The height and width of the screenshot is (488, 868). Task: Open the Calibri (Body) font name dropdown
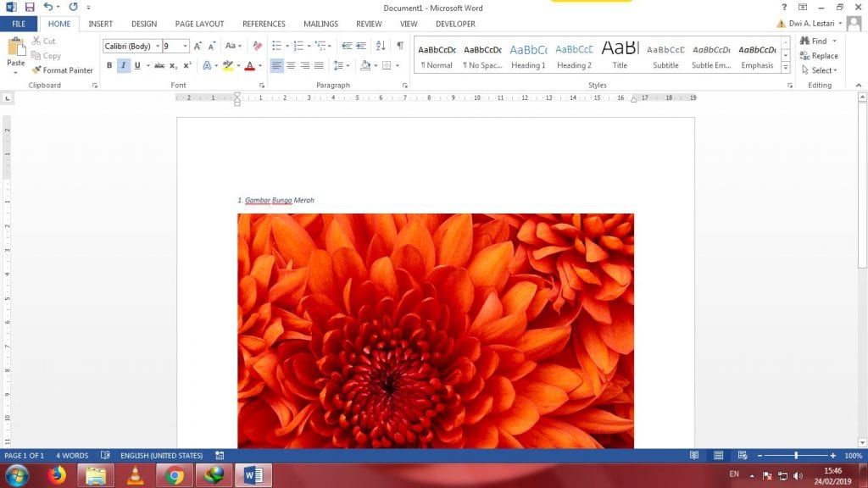(158, 46)
